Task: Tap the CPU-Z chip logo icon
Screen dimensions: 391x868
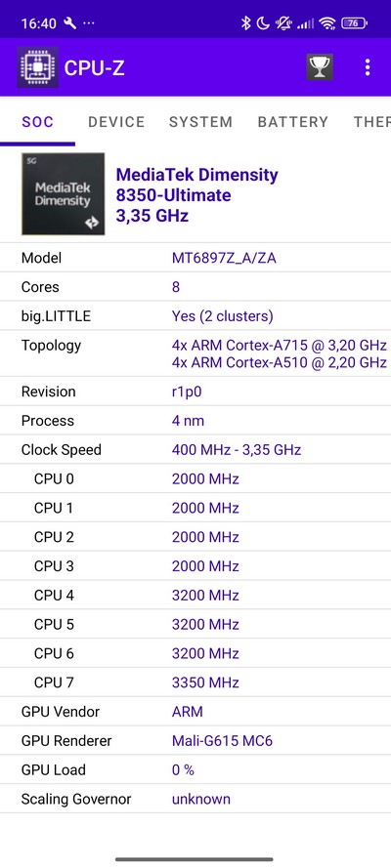Action: pos(38,67)
